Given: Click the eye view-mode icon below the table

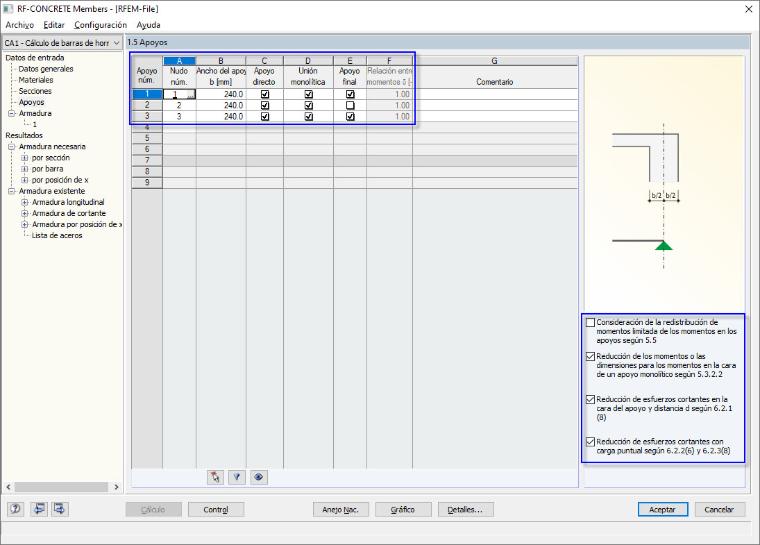Looking at the screenshot, I should pyautogui.click(x=258, y=477).
